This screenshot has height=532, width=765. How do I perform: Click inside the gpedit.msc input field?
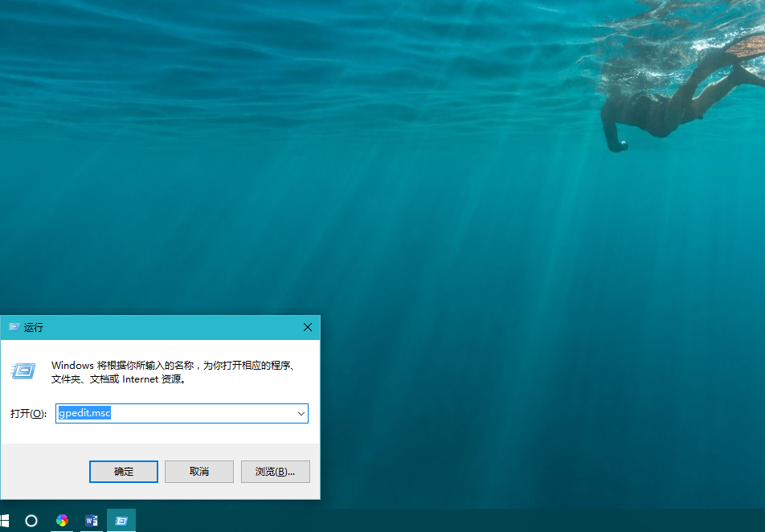point(201,413)
